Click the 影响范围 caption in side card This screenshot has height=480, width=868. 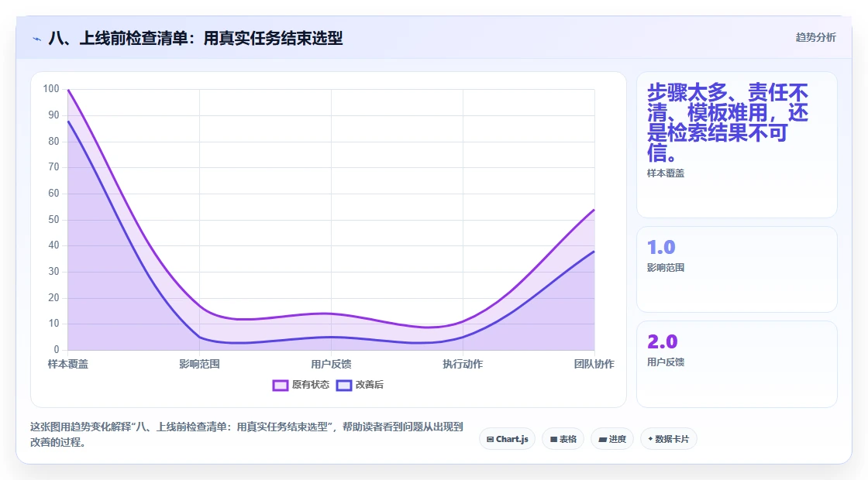pyautogui.click(x=666, y=268)
